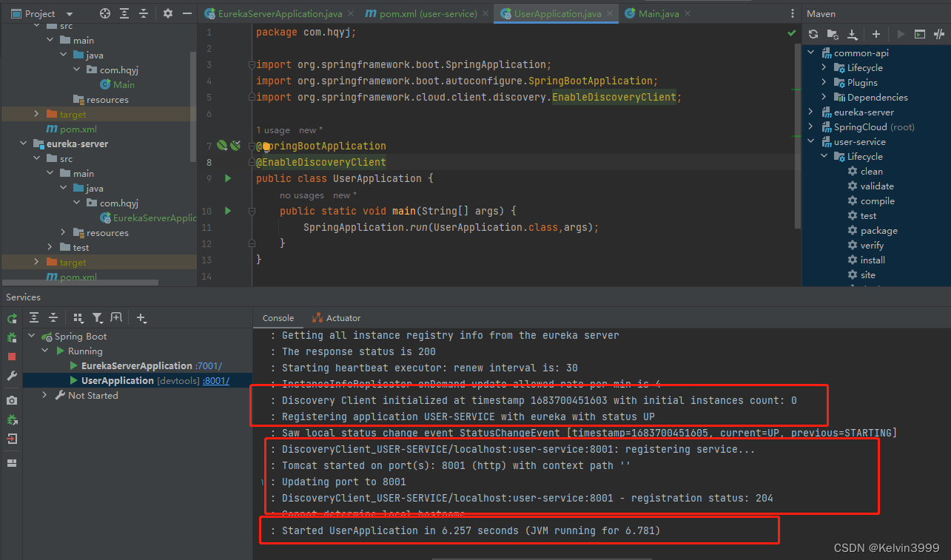Viewport: 951px width, 560px height.
Task: Hide the Project panel with minus icon
Action: coord(187,13)
